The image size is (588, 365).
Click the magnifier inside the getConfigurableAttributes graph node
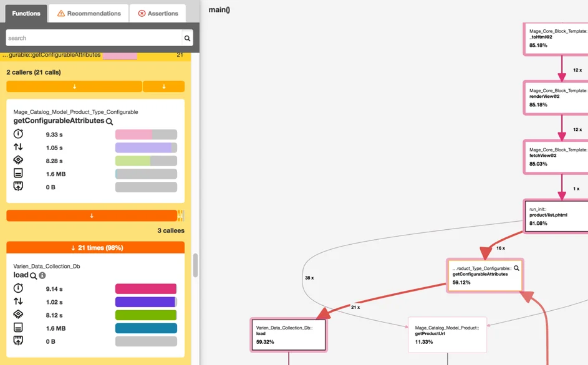click(x=516, y=268)
